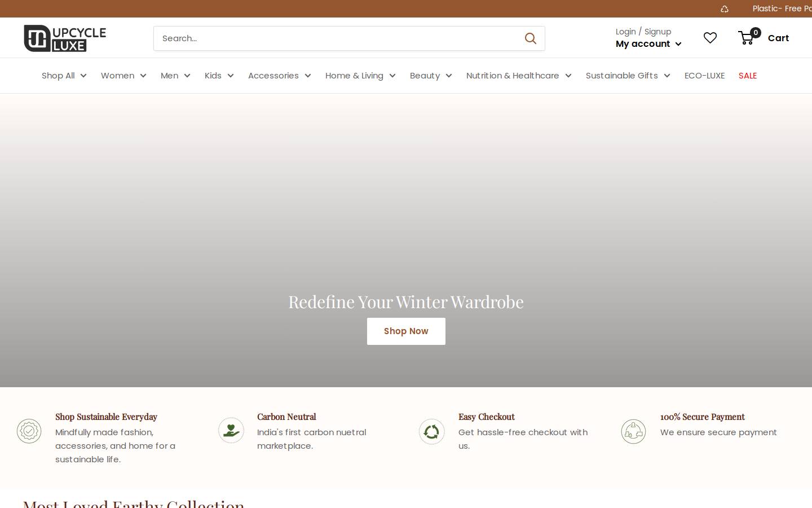Click the Redefine Your Winter Wardrobe heading
This screenshot has height=508, width=812.
click(x=406, y=302)
